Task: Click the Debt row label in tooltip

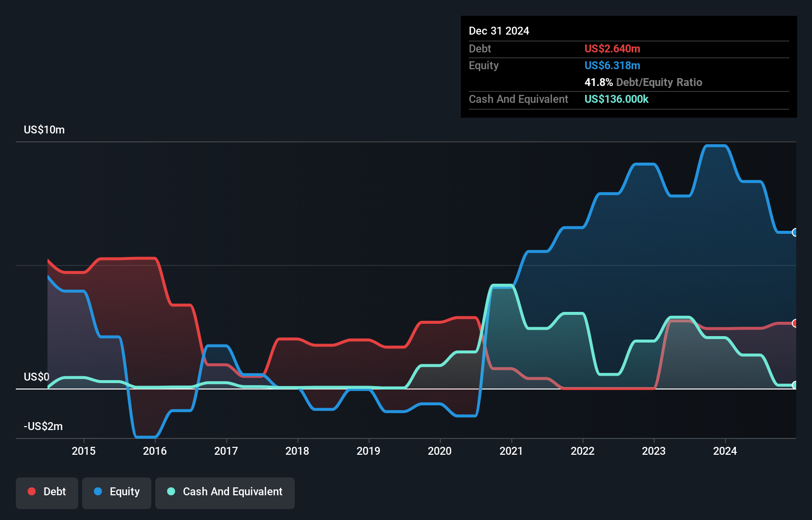Action: (480, 49)
